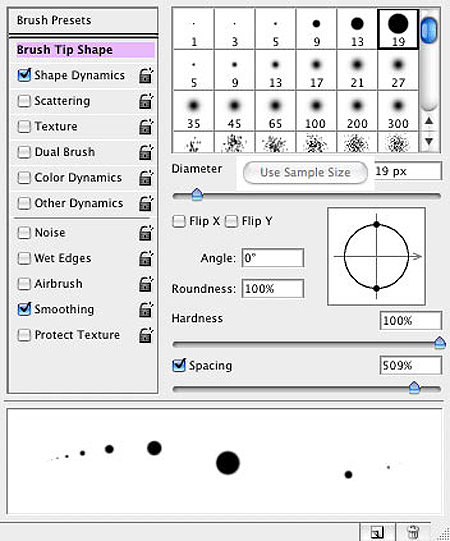The image size is (450, 541).
Task: Enable the Dual Brush checkbox
Action: (24, 152)
